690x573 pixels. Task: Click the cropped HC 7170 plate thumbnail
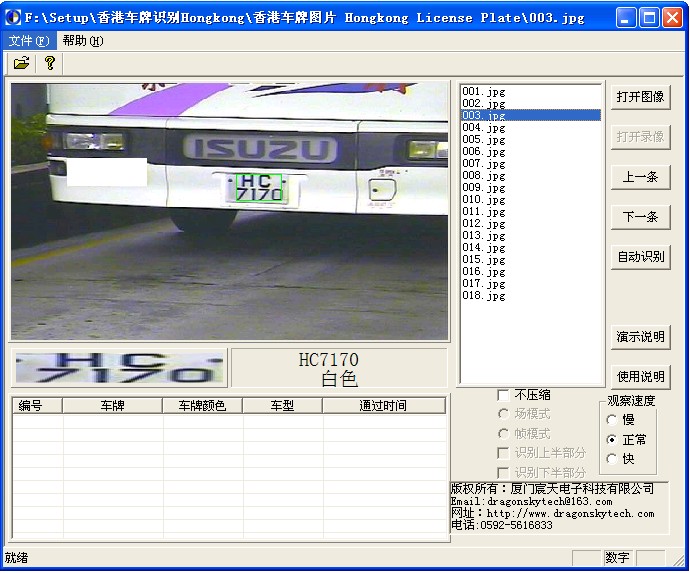[119, 368]
